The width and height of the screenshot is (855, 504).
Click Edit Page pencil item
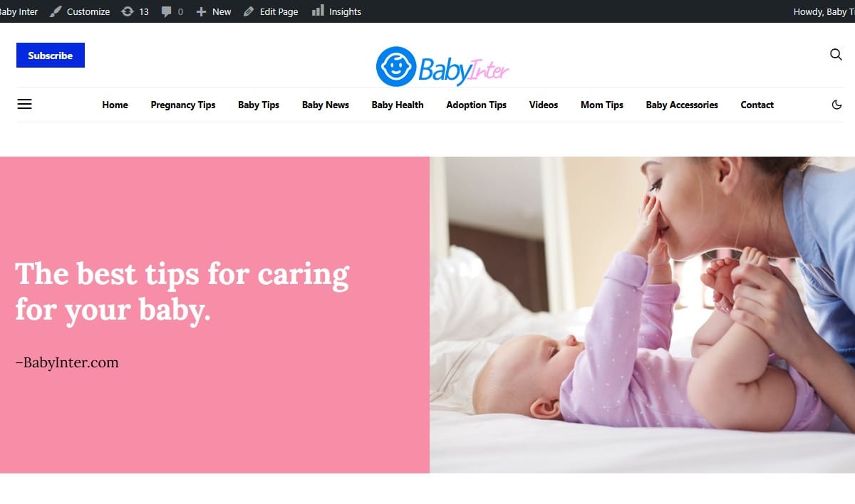point(271,11)
